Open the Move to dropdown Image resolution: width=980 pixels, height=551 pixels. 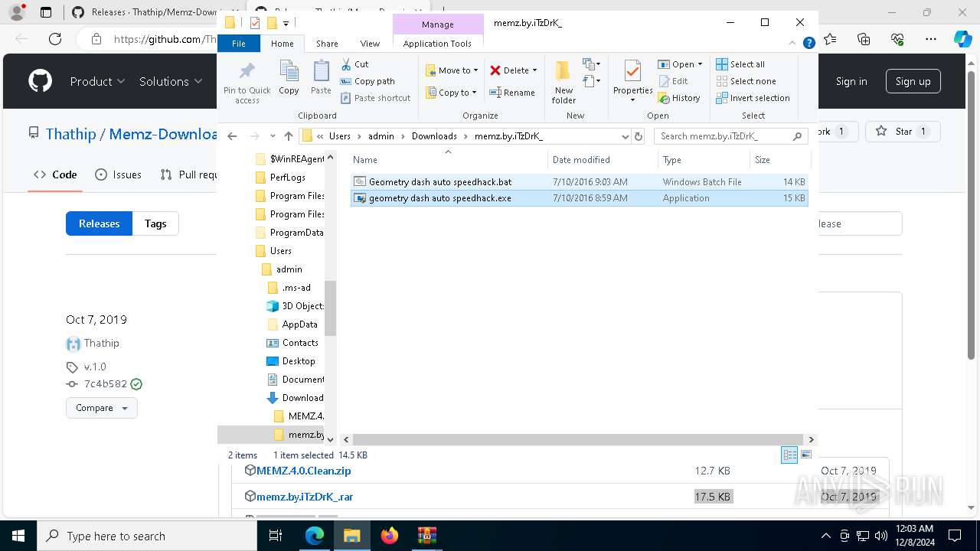coord(452,70)
